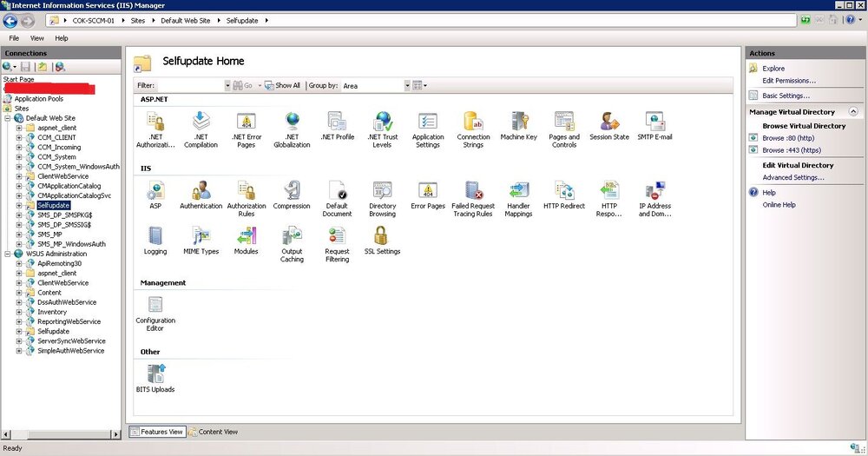Open Connection Strings feature
Viewport: 868px width, 456px height.
tap(473, 129)
